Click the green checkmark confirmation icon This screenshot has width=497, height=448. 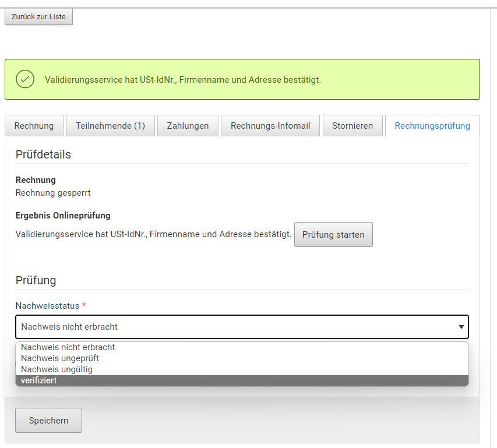[24, 79]
